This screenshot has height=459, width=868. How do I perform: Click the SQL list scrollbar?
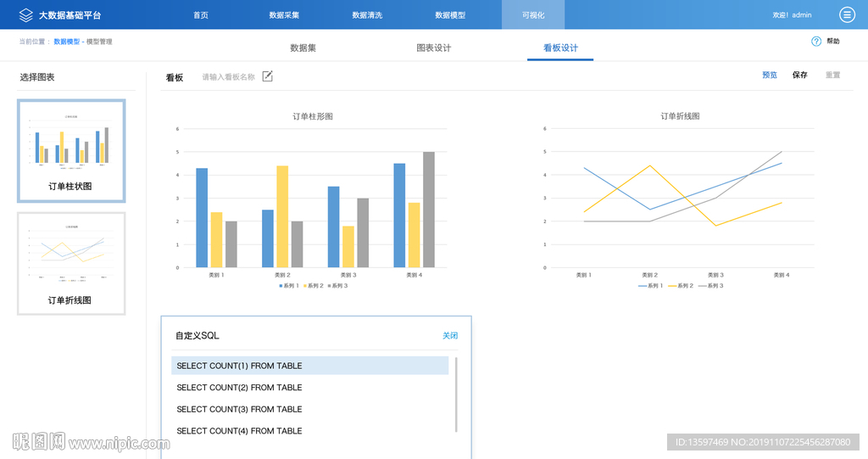click(x=457, y=395)
